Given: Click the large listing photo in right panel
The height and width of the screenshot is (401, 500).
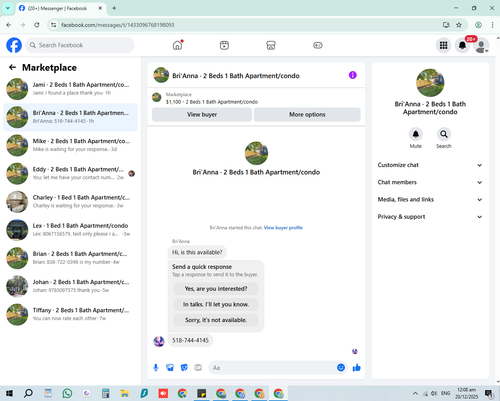Looking at the screenshot, I should pyautogui.click(x=430, y=83).
